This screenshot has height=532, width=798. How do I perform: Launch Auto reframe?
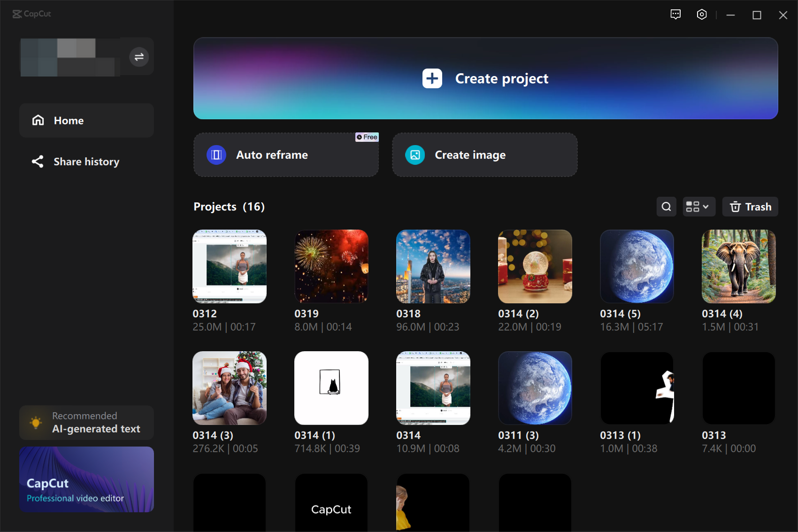point(286,155)
